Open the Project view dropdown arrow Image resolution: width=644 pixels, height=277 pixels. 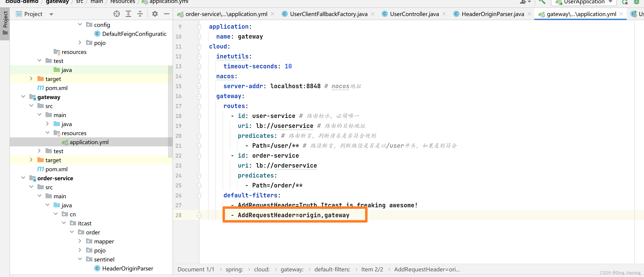tap(52, 14)
